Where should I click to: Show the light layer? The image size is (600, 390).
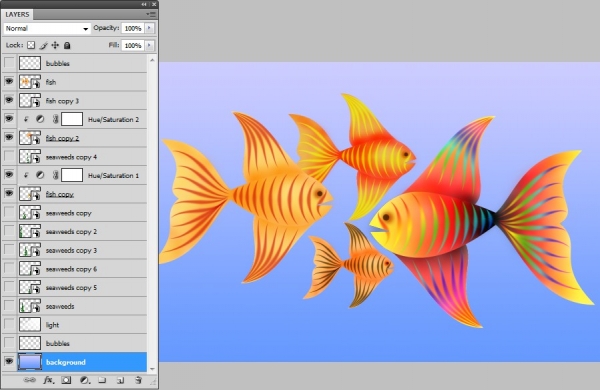(x=9, y=324)
